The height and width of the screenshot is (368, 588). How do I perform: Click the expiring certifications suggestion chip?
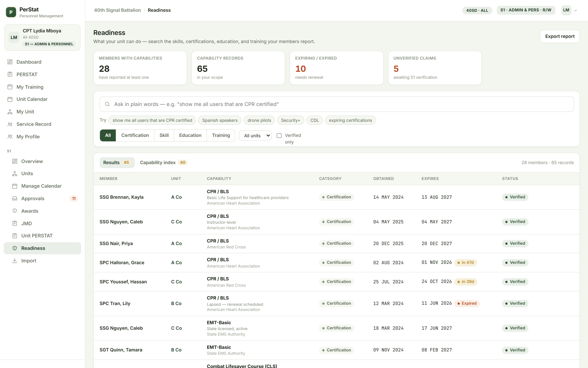(x=350, y=120)
